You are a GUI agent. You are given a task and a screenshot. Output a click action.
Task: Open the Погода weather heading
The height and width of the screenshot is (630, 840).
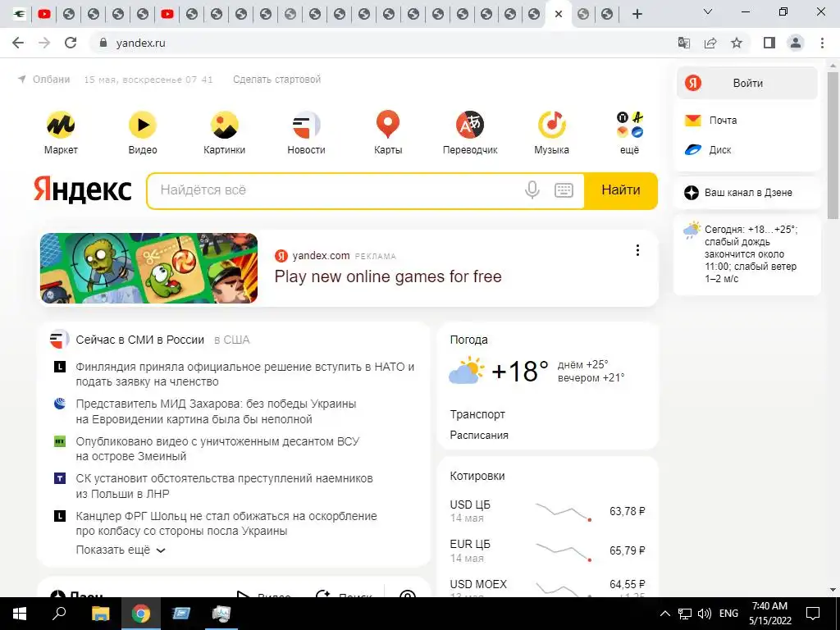468,340
